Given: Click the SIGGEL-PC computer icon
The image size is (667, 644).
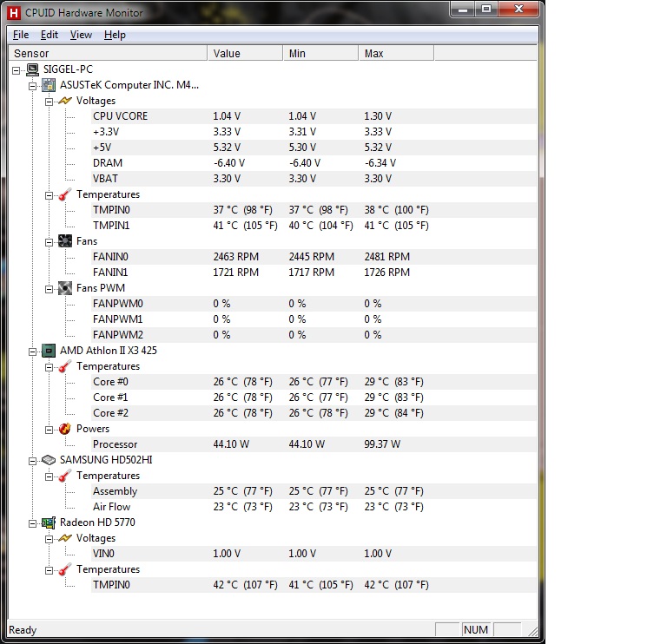Looking at the screenshot, I should (32, 69).
